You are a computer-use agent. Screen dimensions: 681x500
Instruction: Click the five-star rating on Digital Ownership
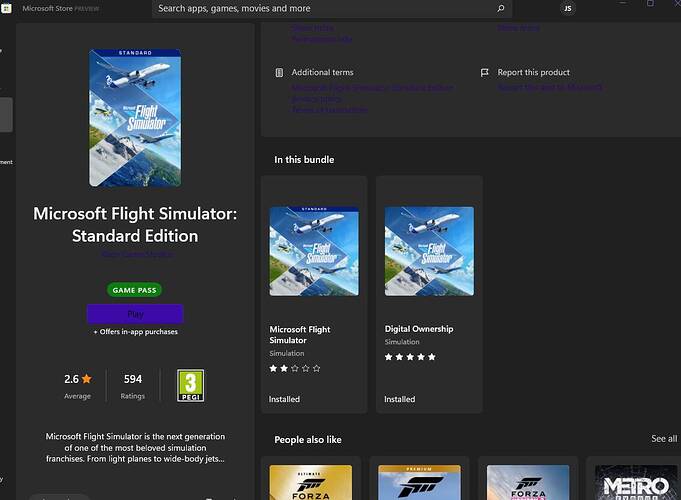click(410, 357)
